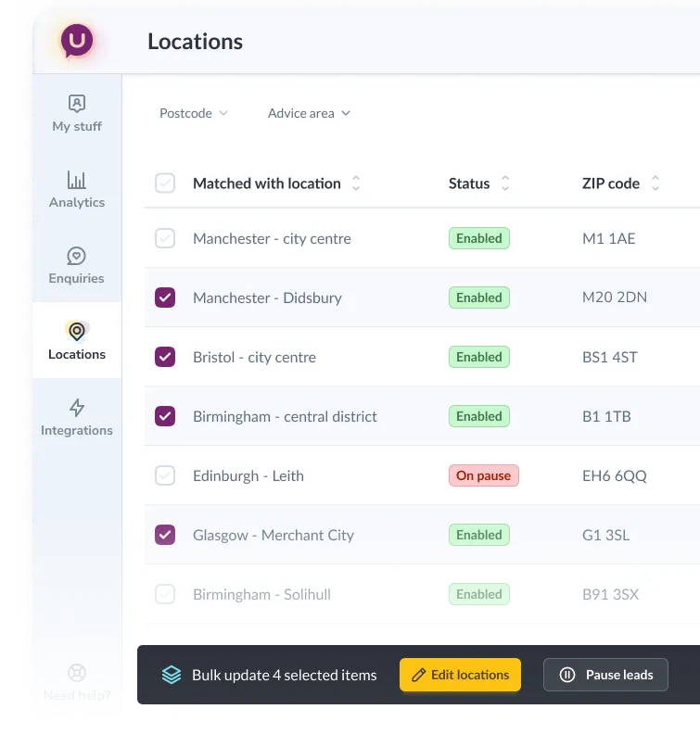Screen dimensions: 700x747
Task: Check the Edinburgh - Leith checkbox
Action: click(165, 475)
